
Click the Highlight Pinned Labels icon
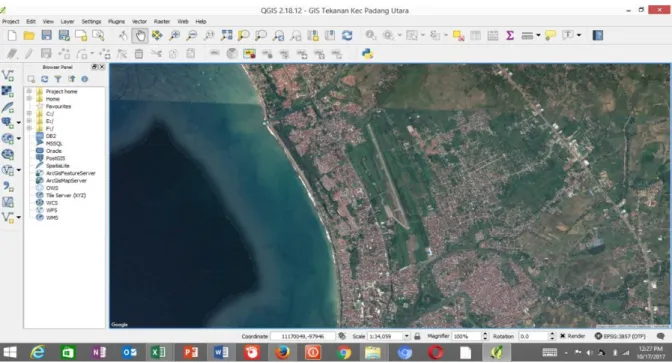(249, 54)
